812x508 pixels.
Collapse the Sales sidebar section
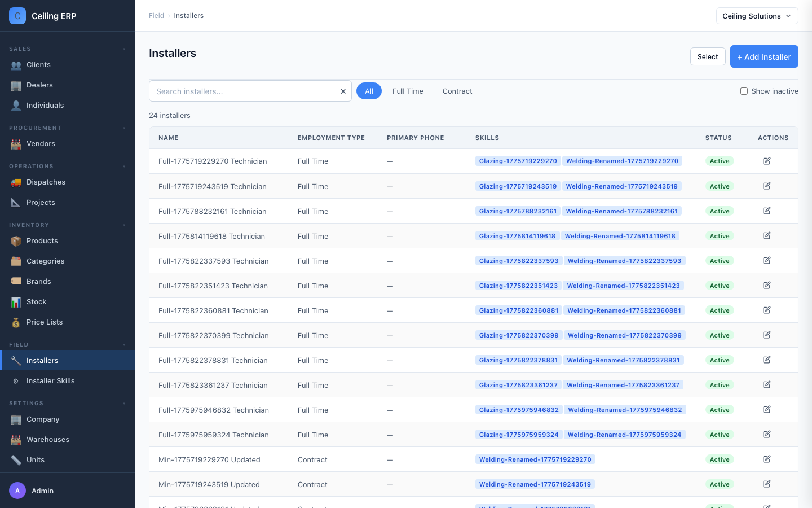point(124,49)
